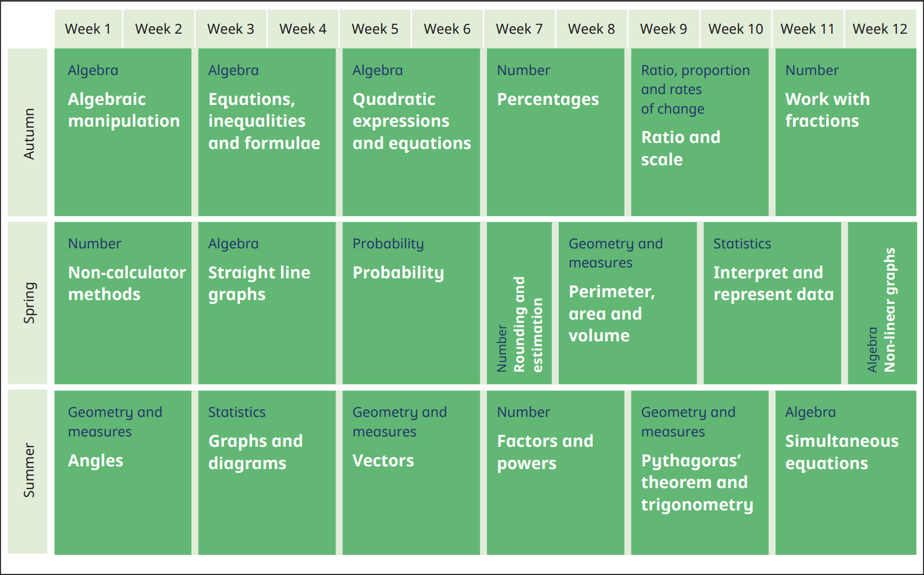Open the Work with fractions unit

pos(845,132)
